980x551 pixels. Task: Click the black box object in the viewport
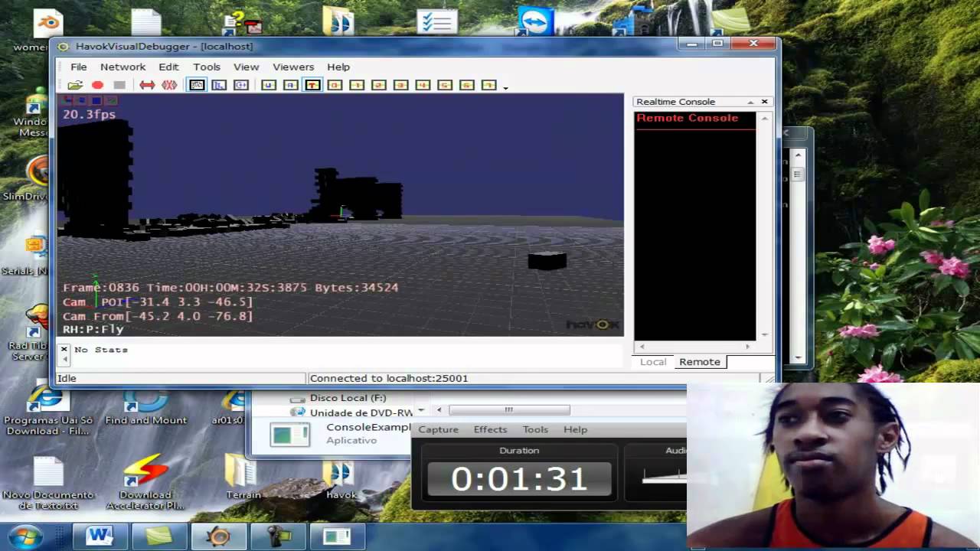[x=547, y=261]
